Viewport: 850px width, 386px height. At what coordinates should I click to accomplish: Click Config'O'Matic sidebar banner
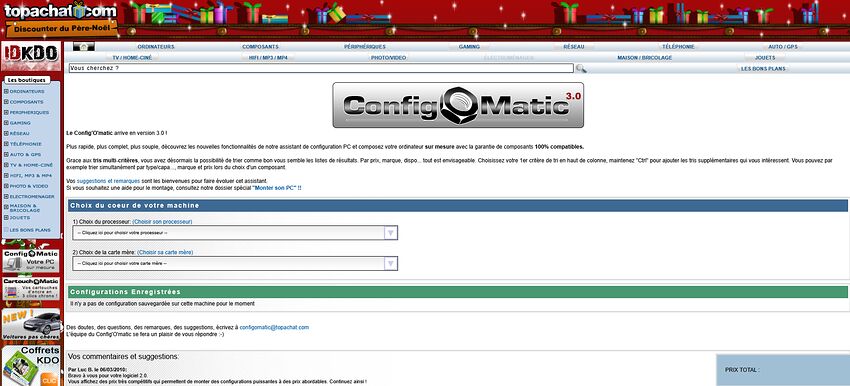(31, 261)
